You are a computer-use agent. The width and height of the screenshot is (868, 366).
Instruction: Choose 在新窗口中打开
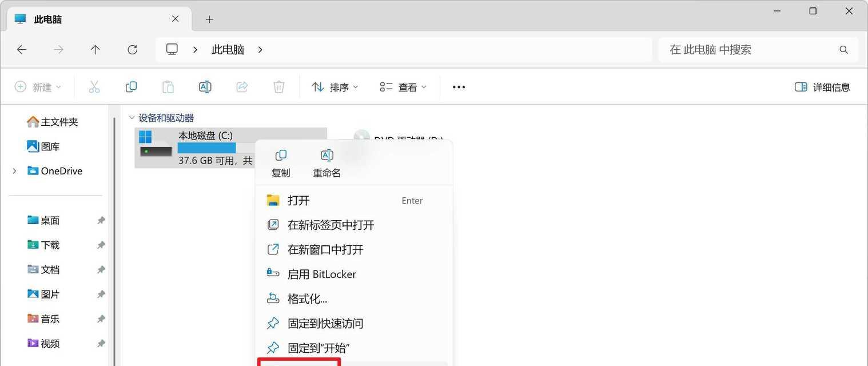[x=353, y=249]
